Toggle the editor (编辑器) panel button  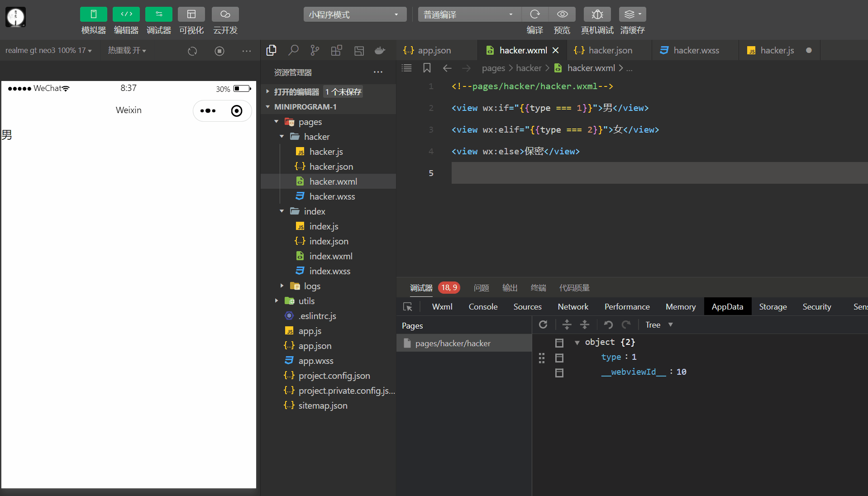(126, 14)
